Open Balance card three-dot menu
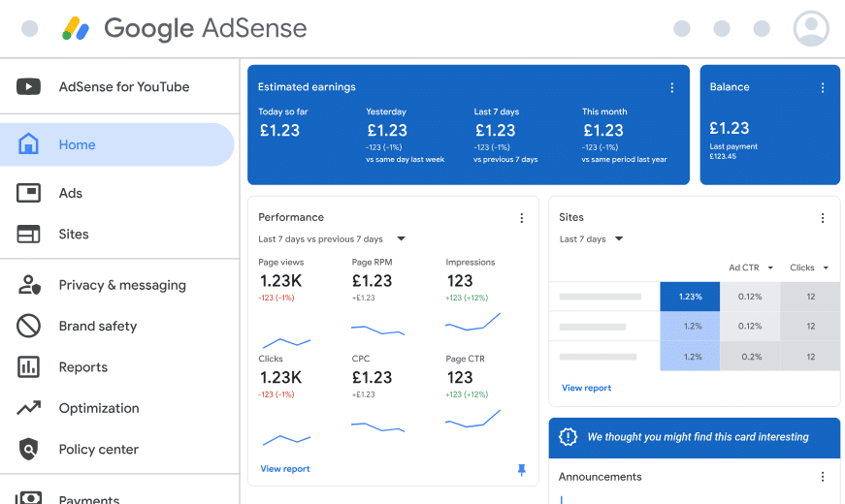Viewport: 845px width, 504px height. tap(823, 88)
